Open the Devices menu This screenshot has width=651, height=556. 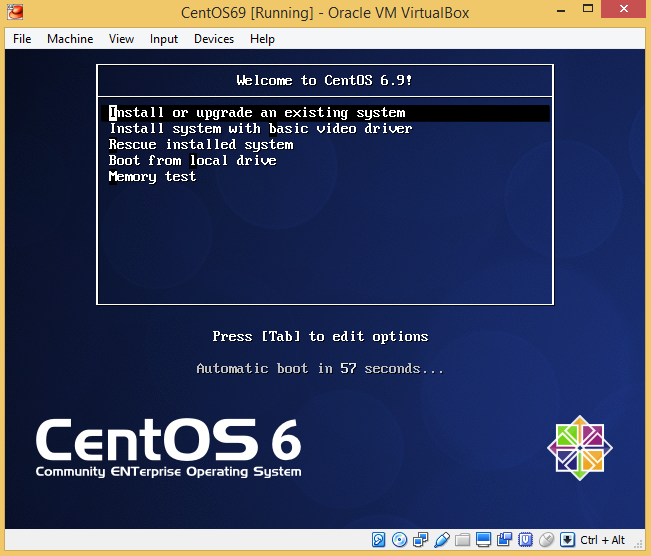click(x=214, y=39)
